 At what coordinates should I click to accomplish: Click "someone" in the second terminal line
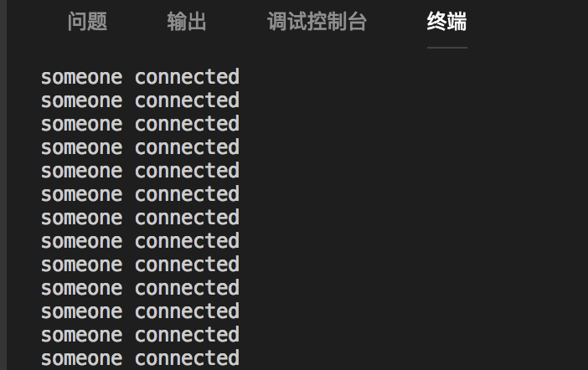81,100
